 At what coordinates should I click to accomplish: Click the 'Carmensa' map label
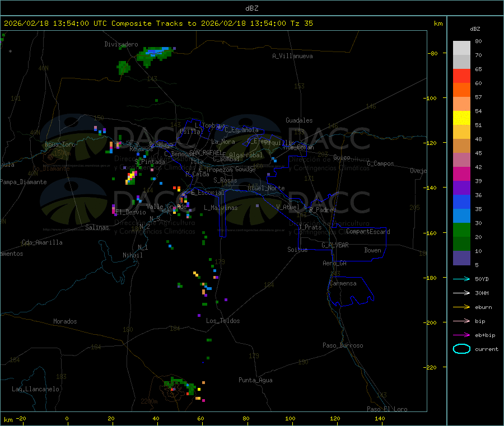click(x=343, y=283)
